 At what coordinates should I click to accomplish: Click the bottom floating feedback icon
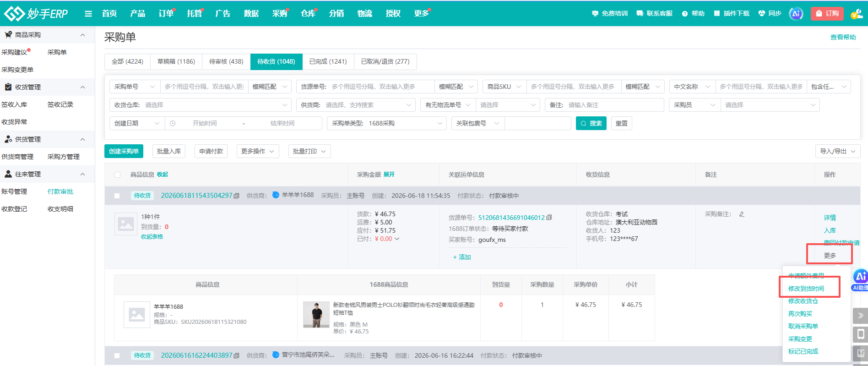(860, 353)
